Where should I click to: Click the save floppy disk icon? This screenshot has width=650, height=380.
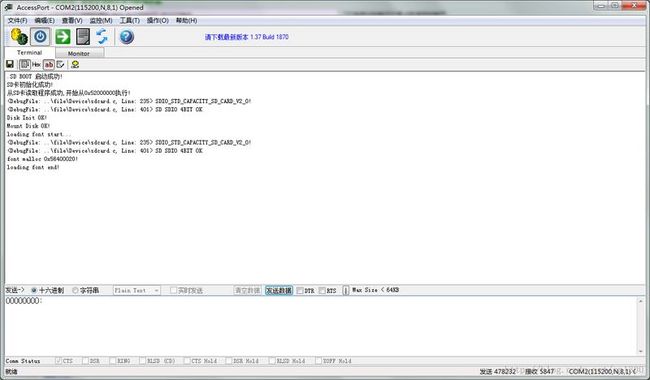coord(10,64)
